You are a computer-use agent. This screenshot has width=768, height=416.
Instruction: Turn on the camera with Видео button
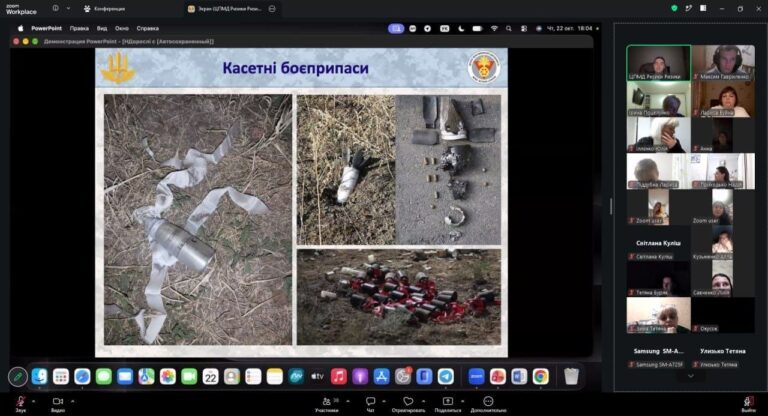point(58,404)
